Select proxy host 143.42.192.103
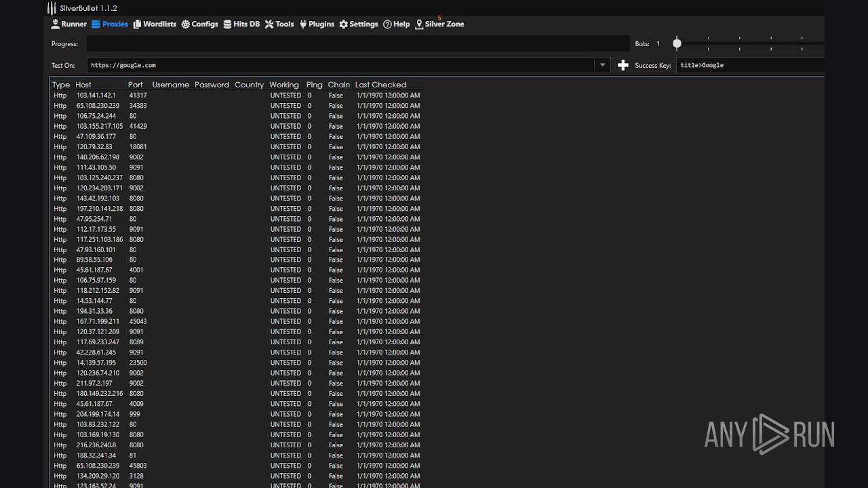Viewport: 868px width, 488px height. click(x=98, y=198)
